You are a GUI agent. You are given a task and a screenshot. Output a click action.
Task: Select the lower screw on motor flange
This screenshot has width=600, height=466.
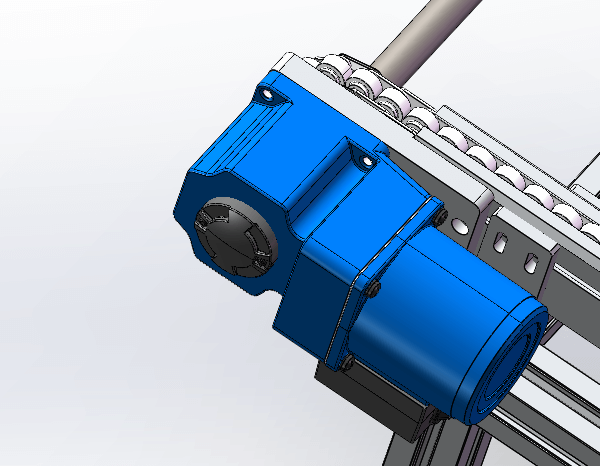point(349,362)
